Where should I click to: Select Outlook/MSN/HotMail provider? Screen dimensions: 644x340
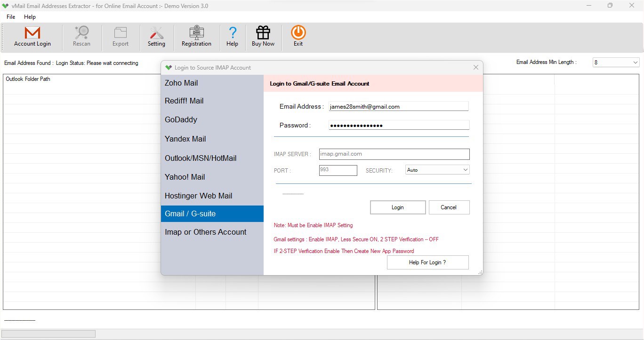tap(212, 158)
